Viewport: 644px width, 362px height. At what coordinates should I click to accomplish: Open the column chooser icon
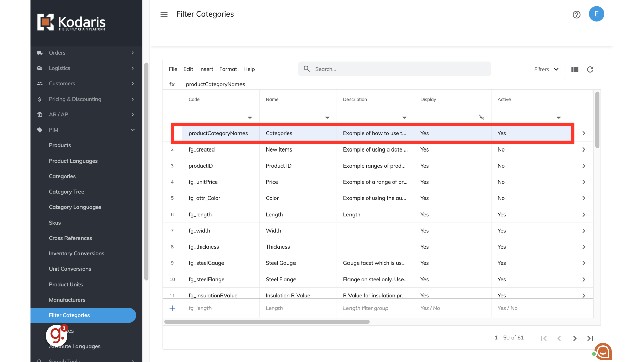(x=575, y=69)
